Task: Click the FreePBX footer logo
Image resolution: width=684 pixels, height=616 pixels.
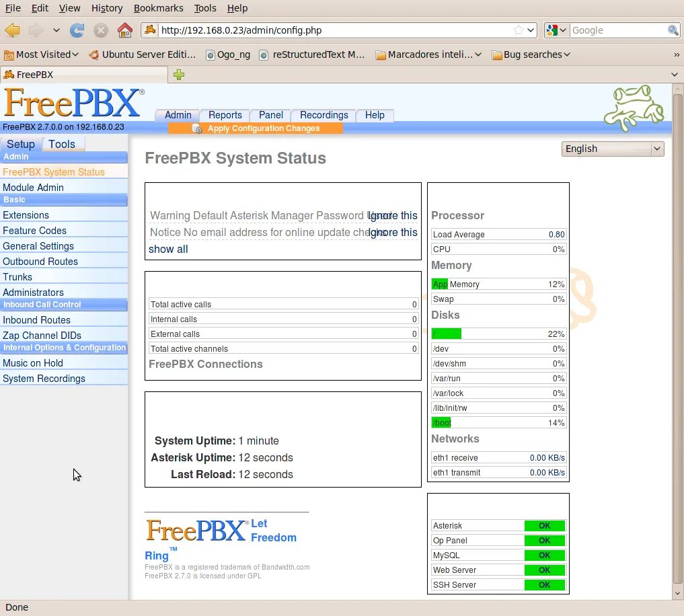Action: click(197, 530)
